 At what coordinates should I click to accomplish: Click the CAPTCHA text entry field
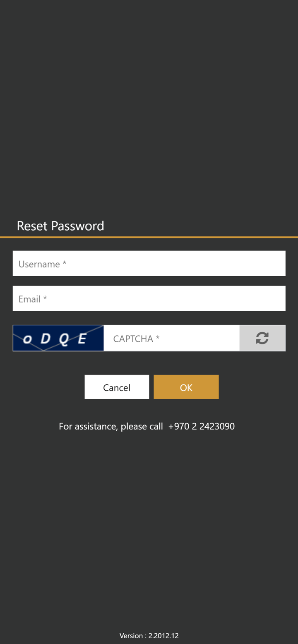[171, 338]
